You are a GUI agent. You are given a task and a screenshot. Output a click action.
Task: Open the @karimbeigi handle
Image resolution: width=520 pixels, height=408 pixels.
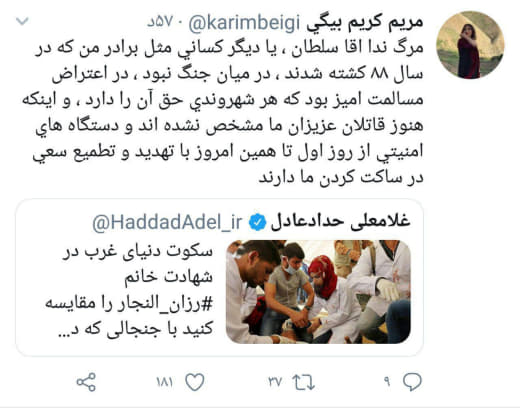244,22
